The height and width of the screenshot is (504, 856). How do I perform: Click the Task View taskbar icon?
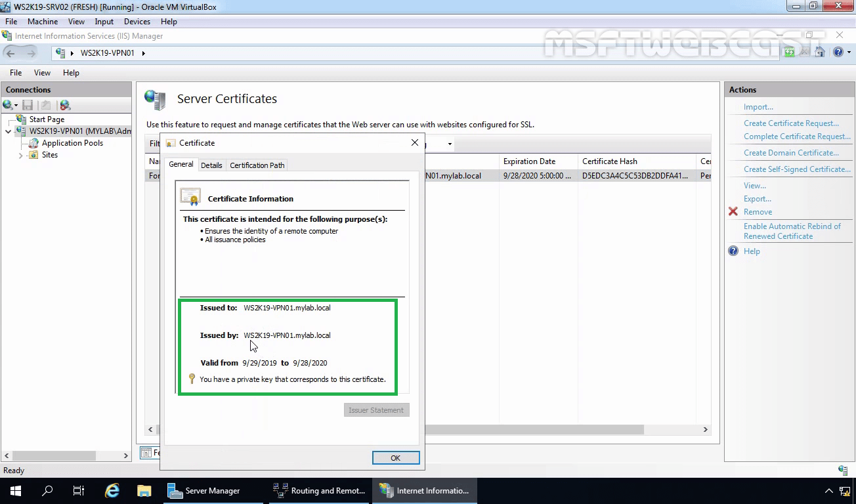pyautogui.click(x=79, y=490)
